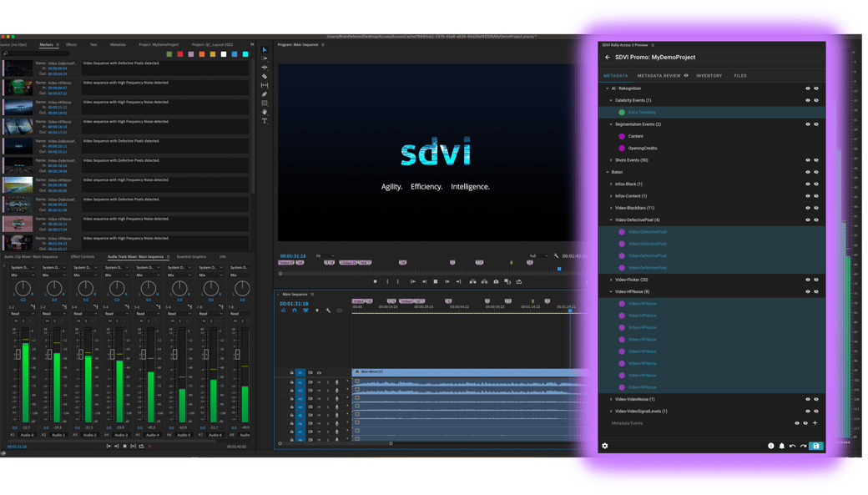This screenshot has width=868, height=495.
Task: Stop playback in Program monitor
Action: 436,282
